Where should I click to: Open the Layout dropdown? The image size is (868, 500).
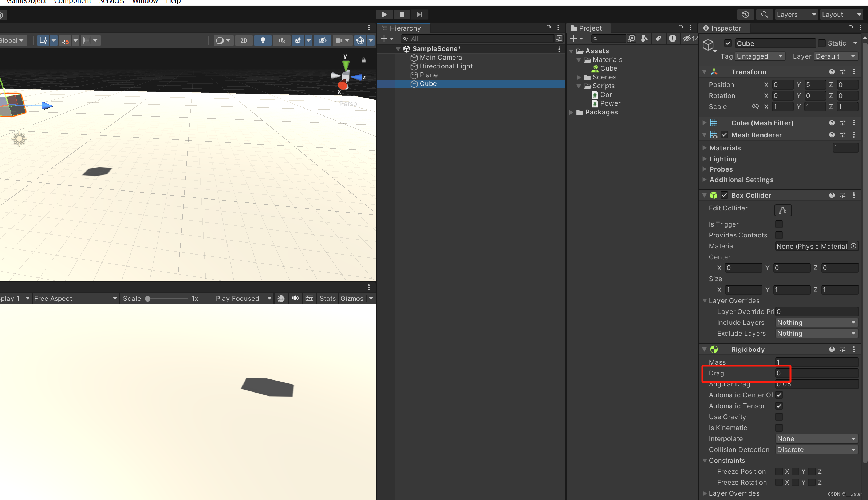(x=841, y=15)
